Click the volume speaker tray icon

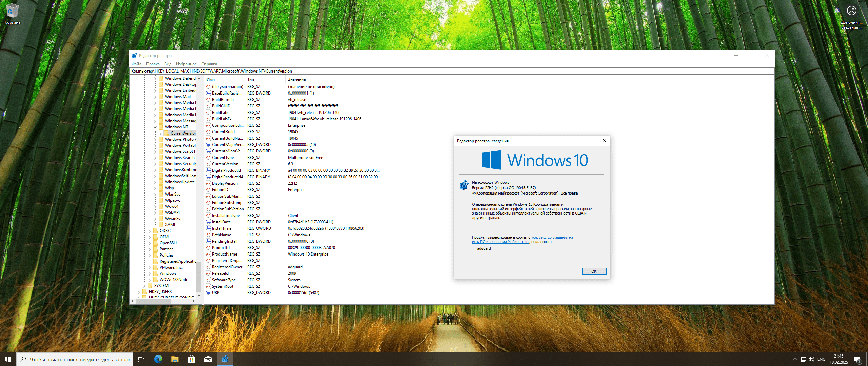tap(811, 359)
